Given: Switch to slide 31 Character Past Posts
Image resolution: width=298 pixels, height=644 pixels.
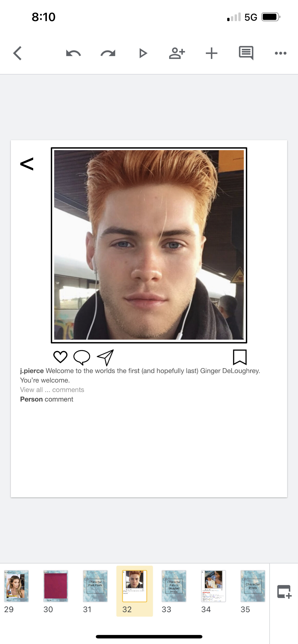Looking at the screenshot, I should pyautogui.click(x=95, y=586).
